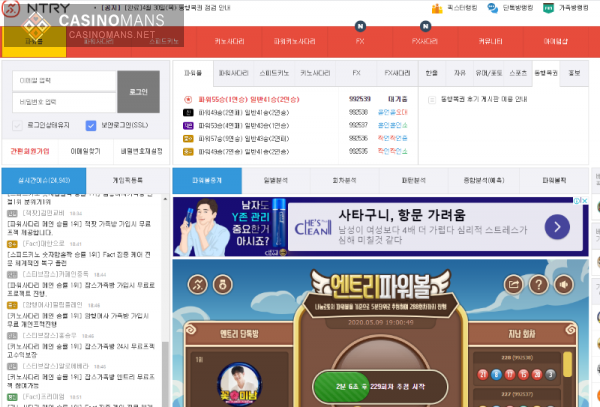Click the N badge above FX사다리 menu
Viewport: 600px width, 407px height.
point(426,26)
